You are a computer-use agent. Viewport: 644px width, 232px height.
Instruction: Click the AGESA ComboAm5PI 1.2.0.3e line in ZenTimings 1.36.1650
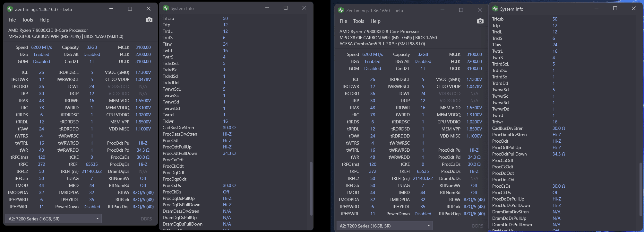click(382, 44)
